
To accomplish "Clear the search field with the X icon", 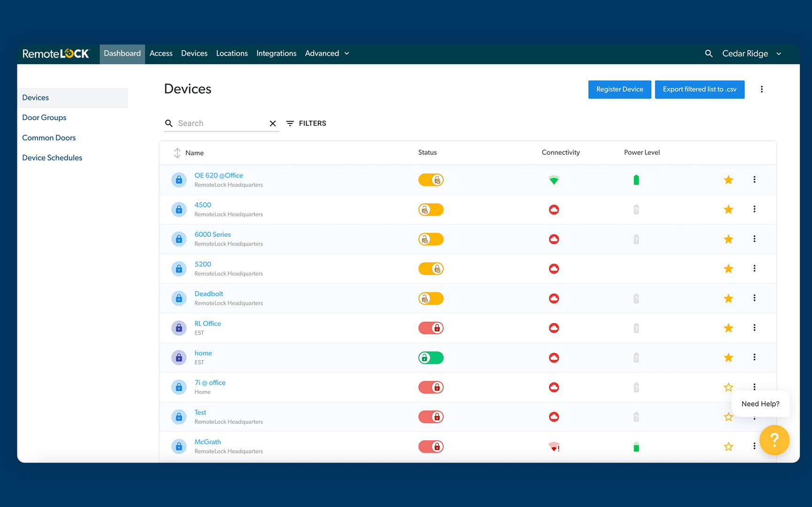I will pos(273,123).
